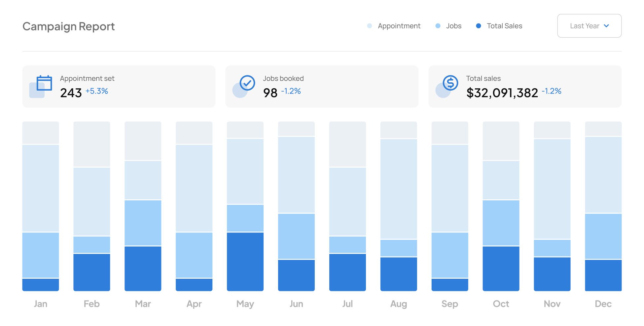The image size is (644, 326).
Task: Click the -1.2% change next to 98
Action: click(291, 91)
